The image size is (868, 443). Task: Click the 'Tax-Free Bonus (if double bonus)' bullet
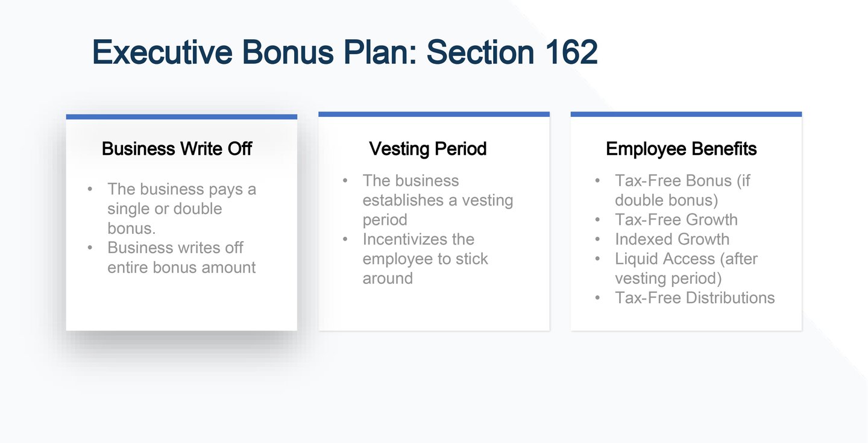click(682, 190)
